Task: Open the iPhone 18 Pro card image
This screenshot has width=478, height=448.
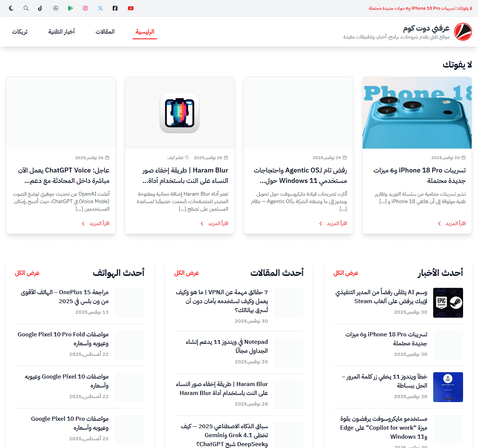Action: 417,113
